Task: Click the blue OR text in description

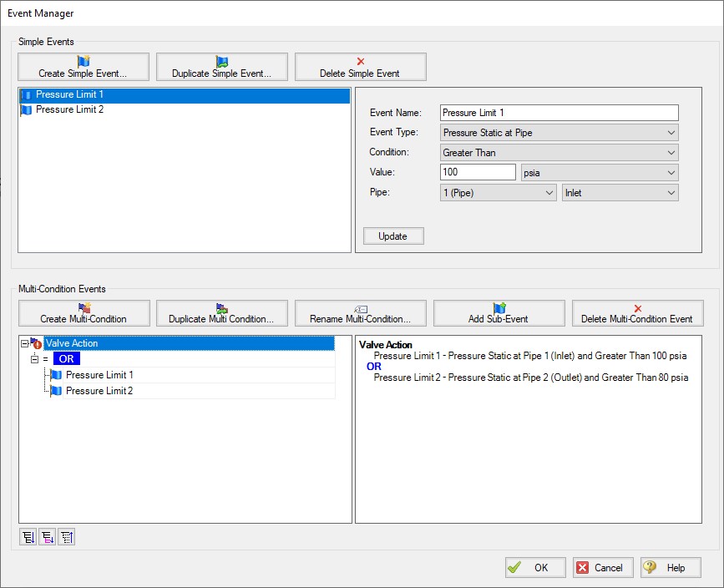Action: tap(374, 367)
